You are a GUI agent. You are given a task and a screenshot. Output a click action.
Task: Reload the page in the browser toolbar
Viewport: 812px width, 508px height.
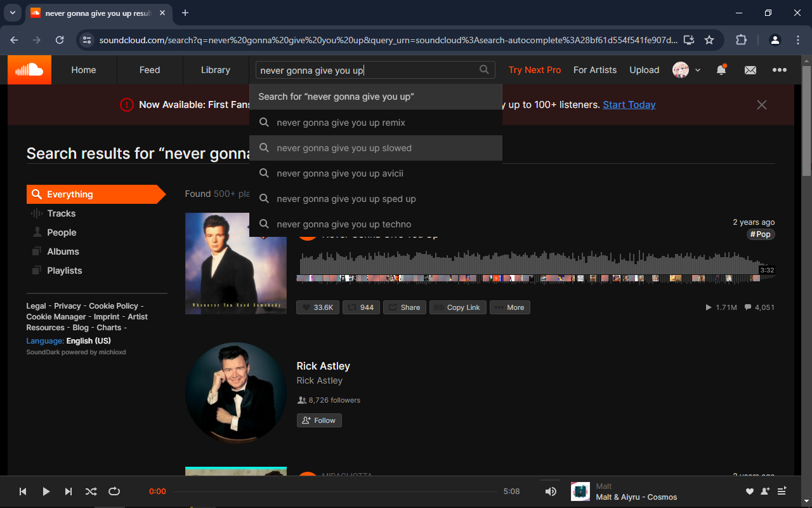coord(60,40)
